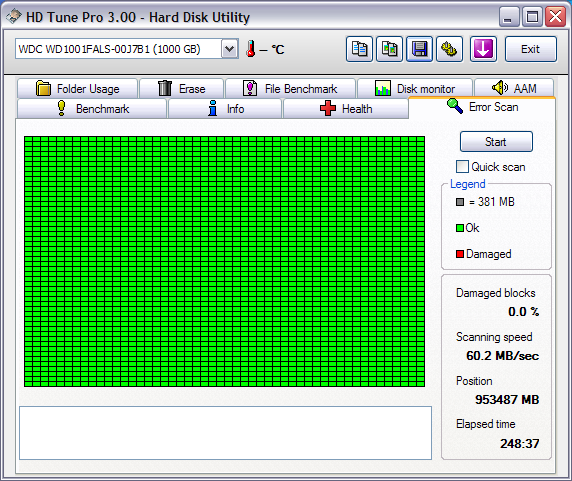Expand the drive selection dropdown arrow
572x481 pixels.
click(229, 49)
